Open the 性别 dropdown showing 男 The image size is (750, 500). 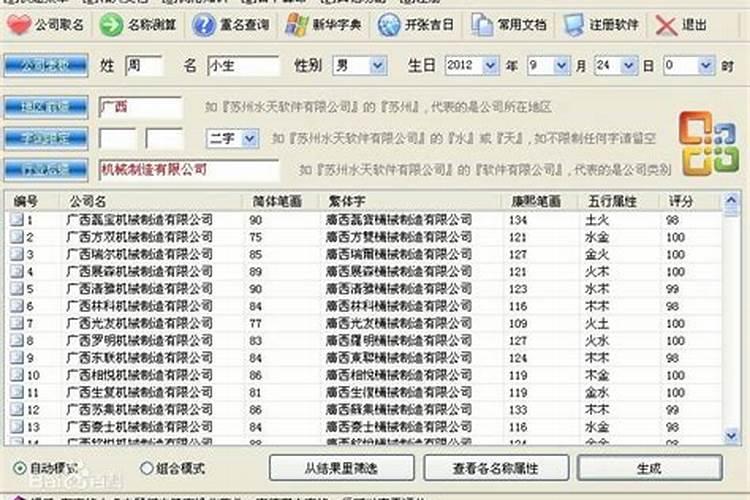coord(359,65)
